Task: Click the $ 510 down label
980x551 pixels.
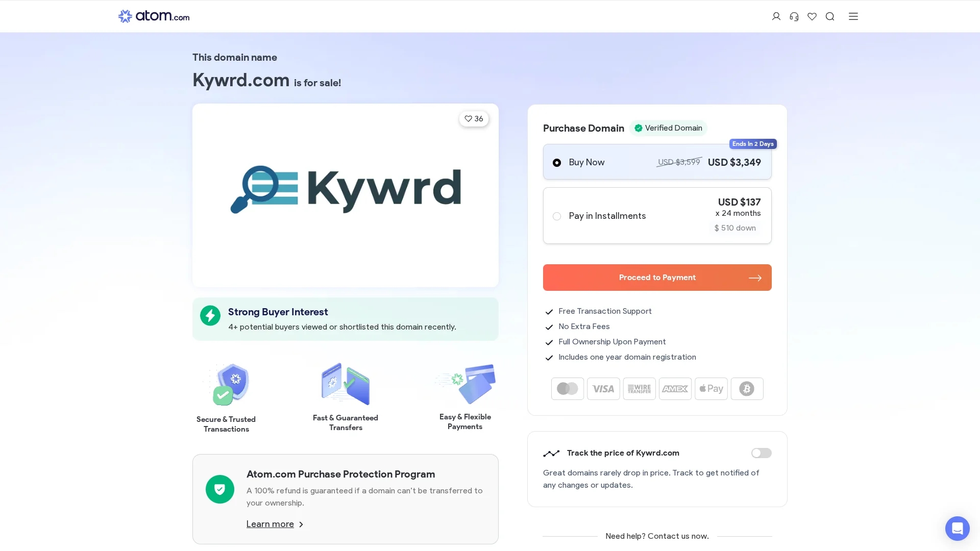Action: point(735,228)
